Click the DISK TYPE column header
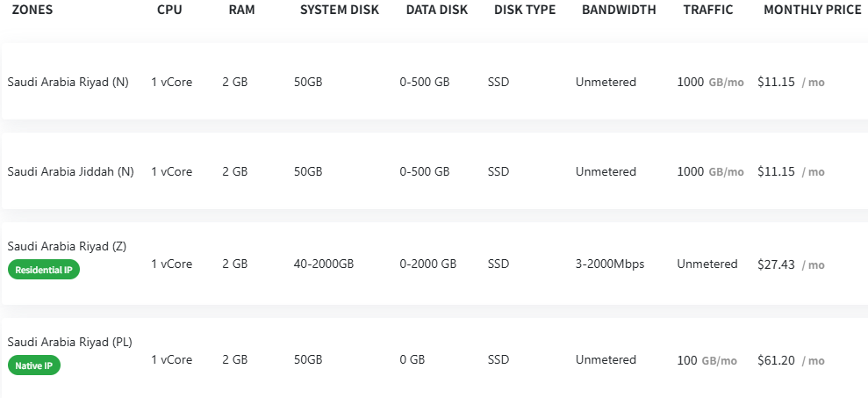The height and width of the screenshot is (398, 868). click(524, 11)
